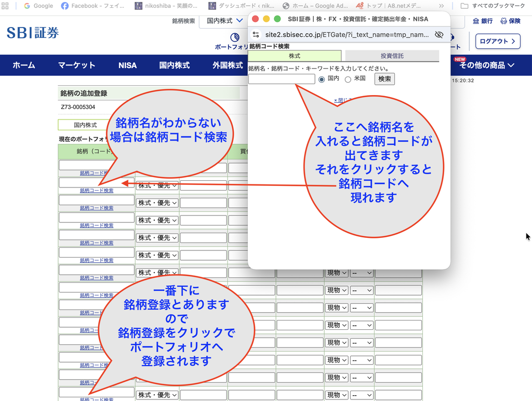The image size is (532, 401).
Task: Go to the 保険 link
Action: coord(510,21)
